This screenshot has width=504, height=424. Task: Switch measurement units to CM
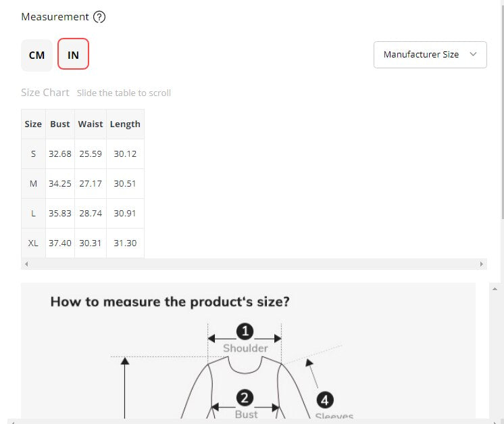(36, 55)
